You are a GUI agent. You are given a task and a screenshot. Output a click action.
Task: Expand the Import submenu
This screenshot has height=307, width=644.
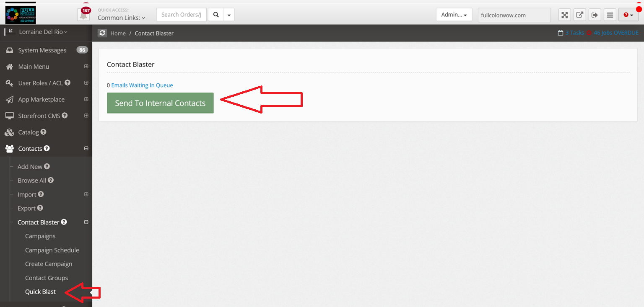tap(86, 194)
